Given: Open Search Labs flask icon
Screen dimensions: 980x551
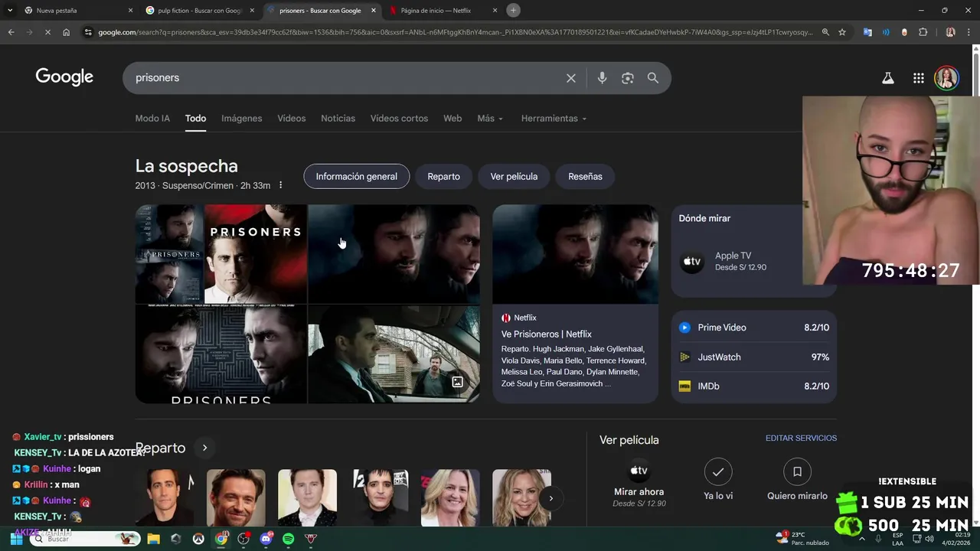Looking at the screenshot, I should click(888, 78).
